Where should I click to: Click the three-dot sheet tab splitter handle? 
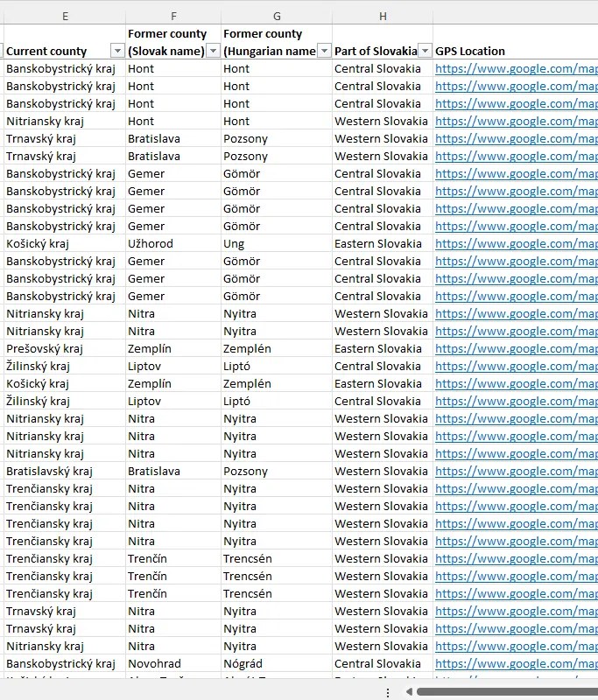coord(388,692)
